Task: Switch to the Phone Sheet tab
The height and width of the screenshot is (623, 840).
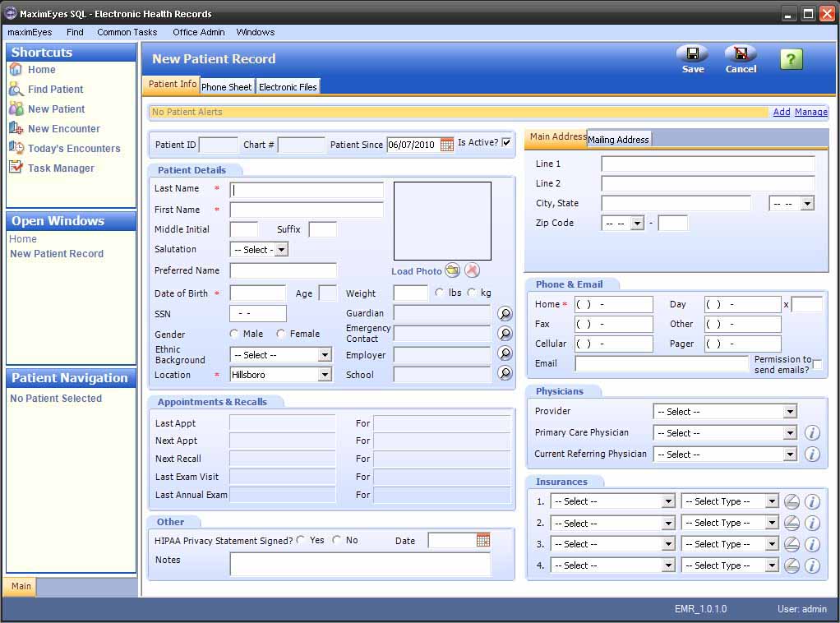Action: point(226,87)
